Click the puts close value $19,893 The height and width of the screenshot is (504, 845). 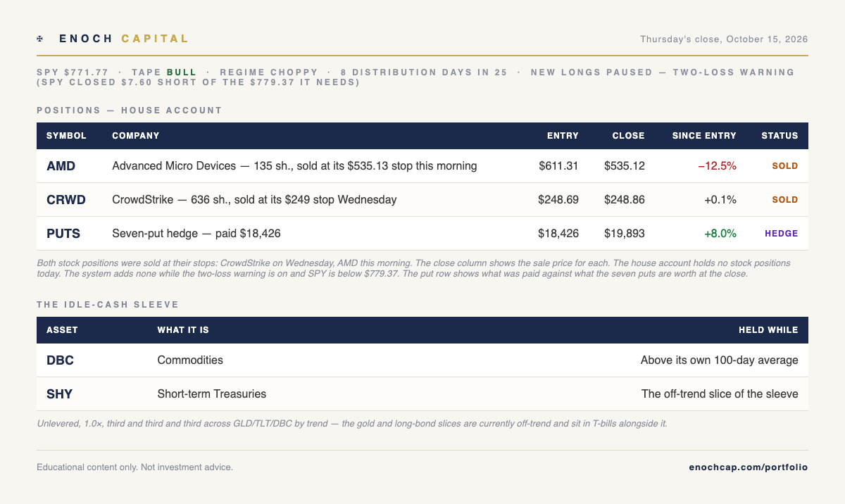pos(624,234)
